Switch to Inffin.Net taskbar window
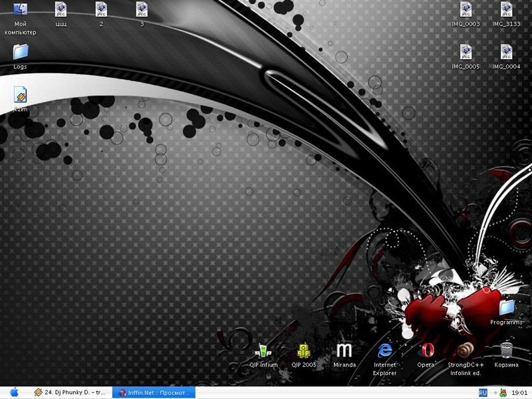 tap(152, 392)
